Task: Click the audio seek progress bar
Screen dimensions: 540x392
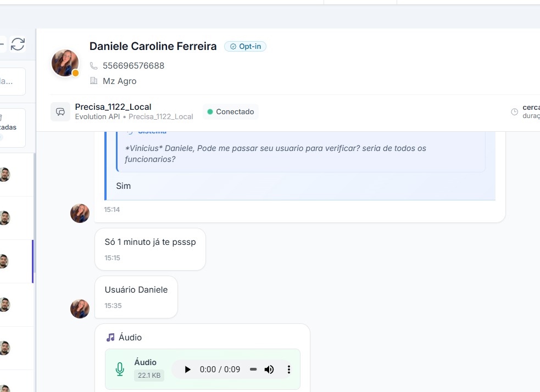Action: pos(253,369)
